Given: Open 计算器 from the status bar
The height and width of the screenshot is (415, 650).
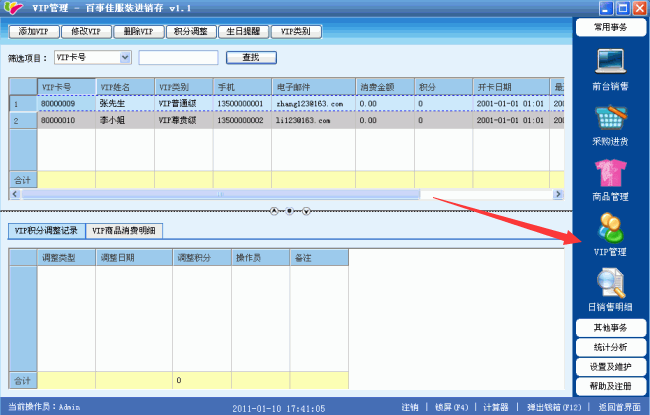Looking at the screenshot, I should click(496, 408).
